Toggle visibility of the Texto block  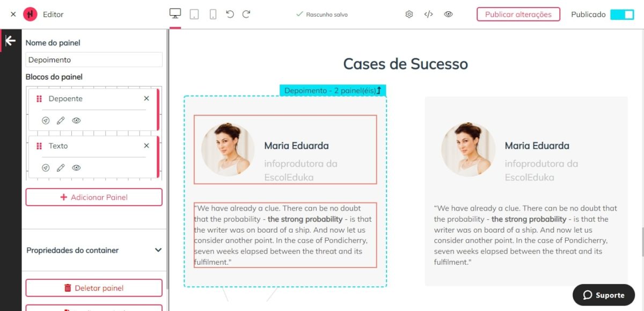76,168
